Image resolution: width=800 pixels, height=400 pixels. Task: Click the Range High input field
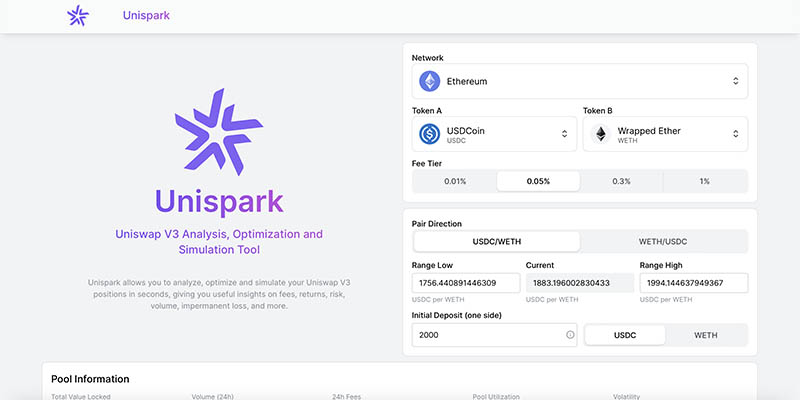click(693, 283)
